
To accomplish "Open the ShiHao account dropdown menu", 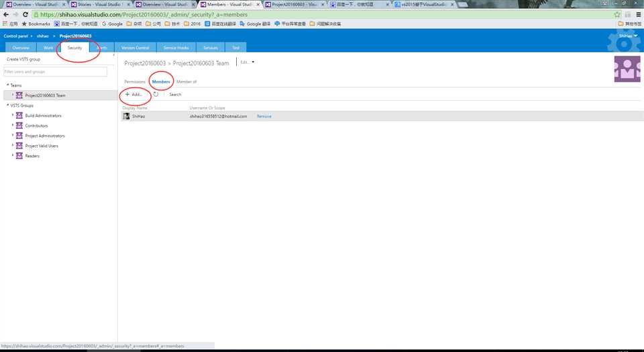I will click(628, 36).
